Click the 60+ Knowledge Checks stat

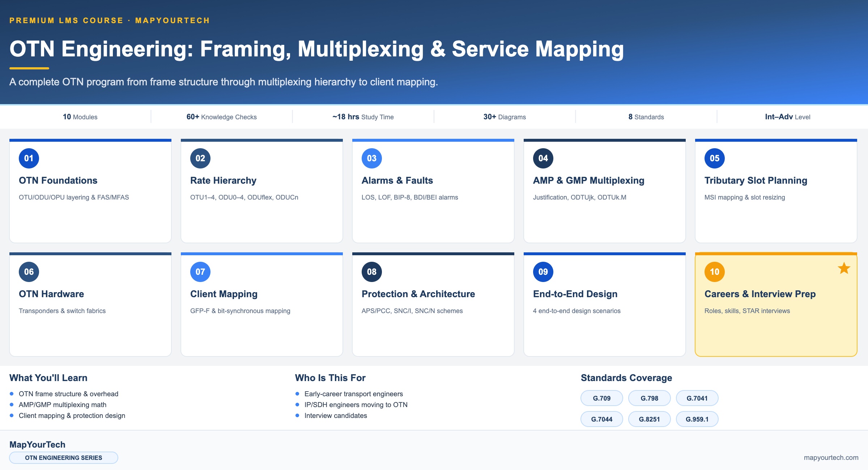coord(222,117)
